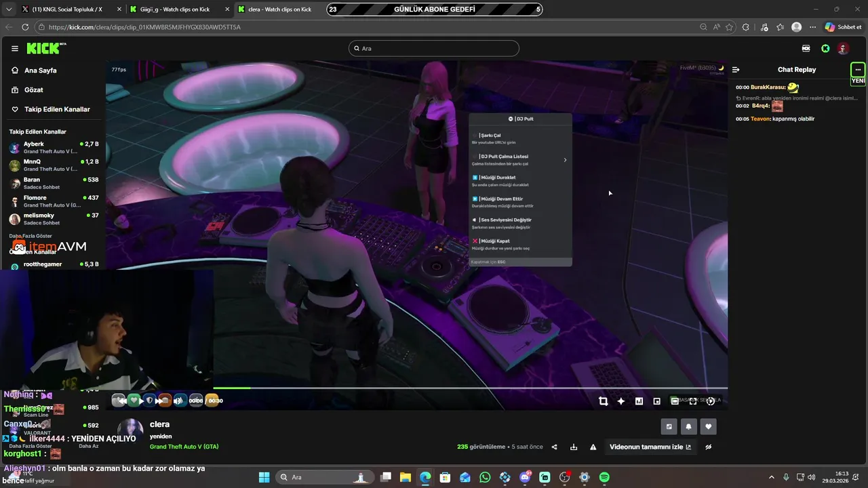This screenshot has width=868, height=488.
Task: Zoom out using address bar magnifier
Action: click(x=703, y=27)
